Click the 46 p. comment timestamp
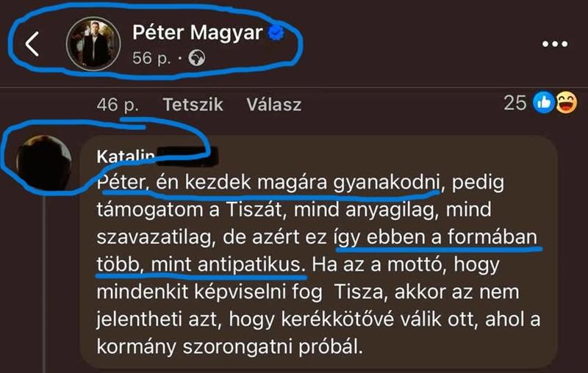 (118, 104)
